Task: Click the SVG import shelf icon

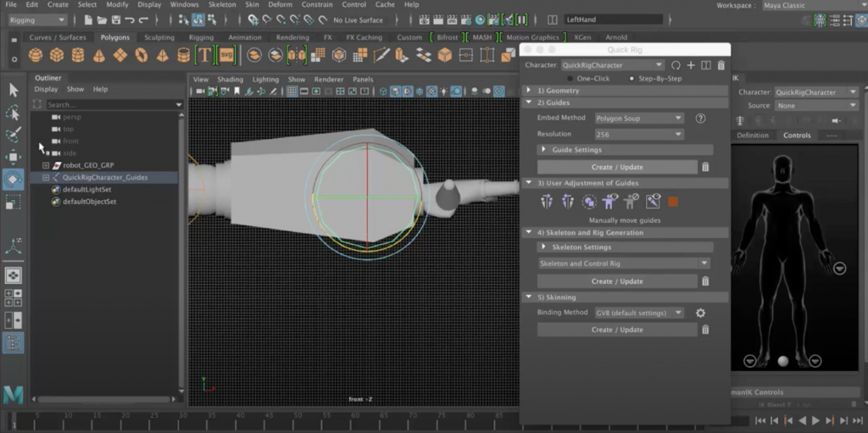Action: 226,55
